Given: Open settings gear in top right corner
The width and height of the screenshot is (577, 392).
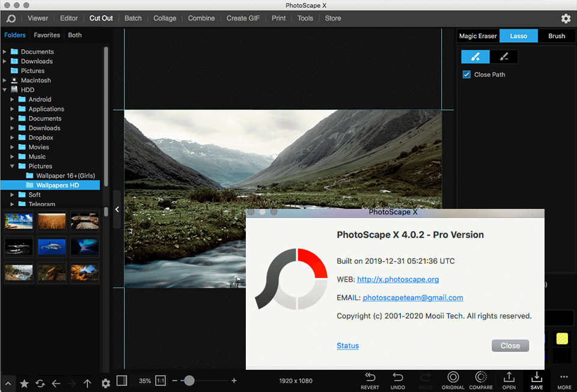Looking at the screenshot, I should tap(566, 19).
